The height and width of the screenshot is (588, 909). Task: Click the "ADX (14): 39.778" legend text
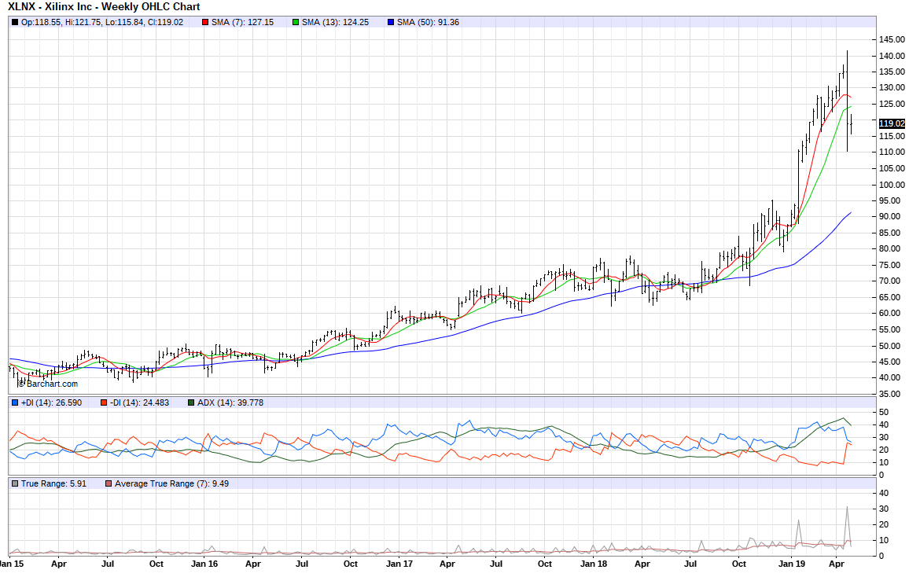230,402
